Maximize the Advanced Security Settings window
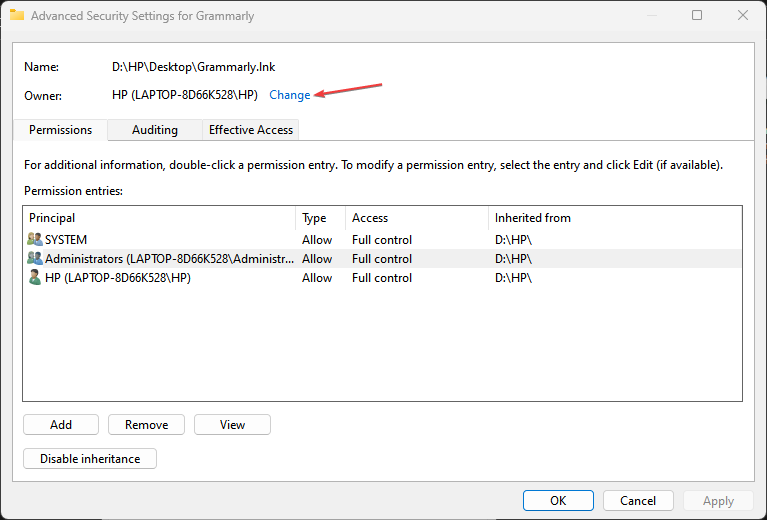The height and width of the screenshot is (520, 767). (697, 15)
